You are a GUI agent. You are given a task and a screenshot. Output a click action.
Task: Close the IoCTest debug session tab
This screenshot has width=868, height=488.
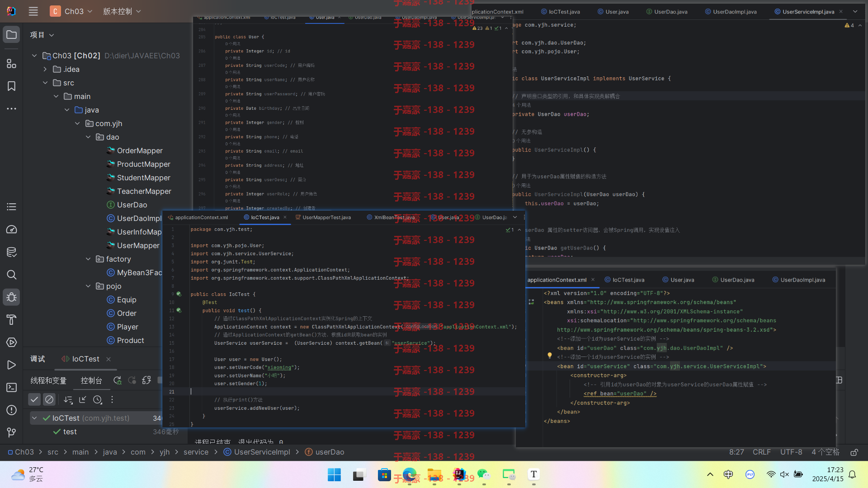point(108,359)
